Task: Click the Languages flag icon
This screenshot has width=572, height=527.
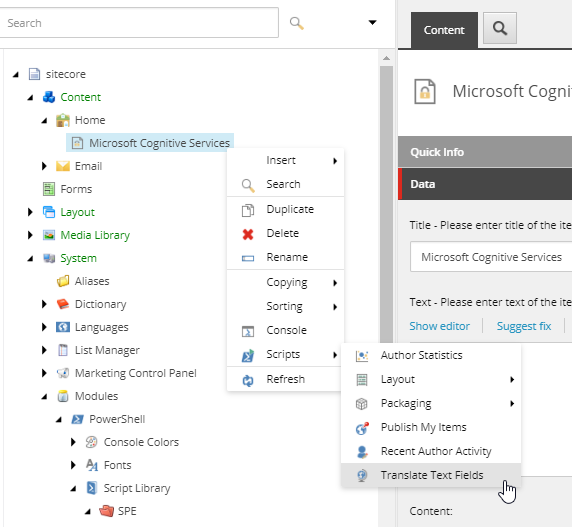Action: pyautogui.click(x=63, y=327)
